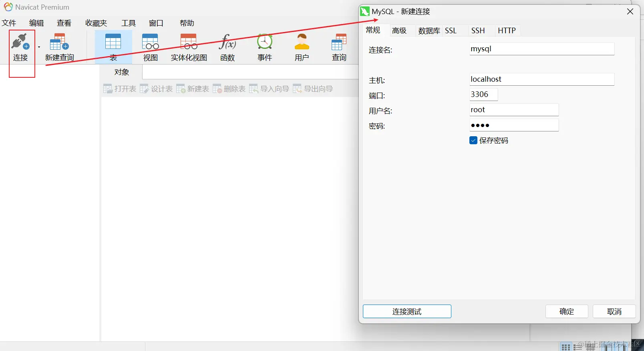Click the username field showing root
The height and width of the screenshot is (351, 644).
(514, 110)
